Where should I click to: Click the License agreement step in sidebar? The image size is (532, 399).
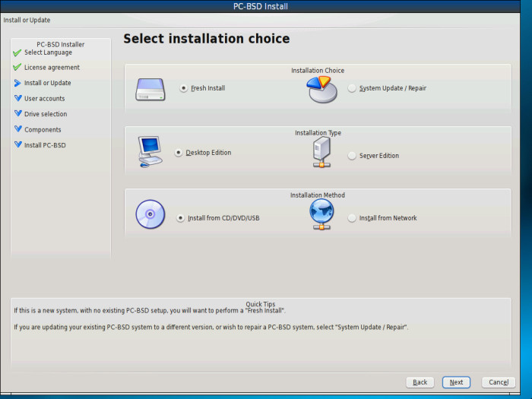[52, 67]
